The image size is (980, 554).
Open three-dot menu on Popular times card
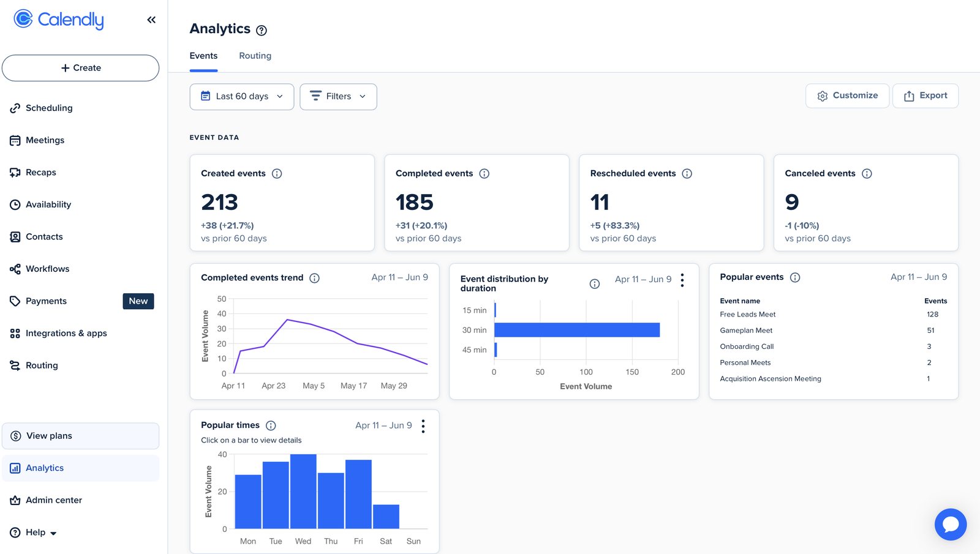coord(423,426)
